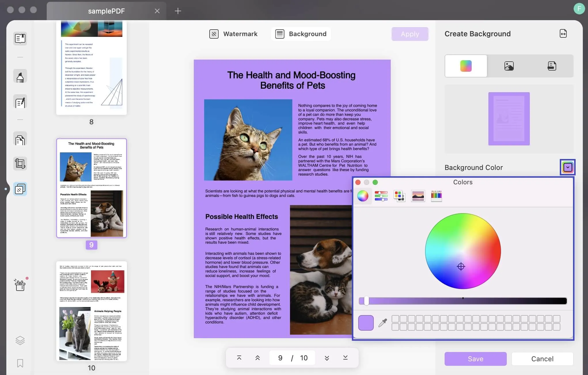Click the color wheel tab in Colors panel
Screen dimensions: 588x375
click(x=362, y=196)
